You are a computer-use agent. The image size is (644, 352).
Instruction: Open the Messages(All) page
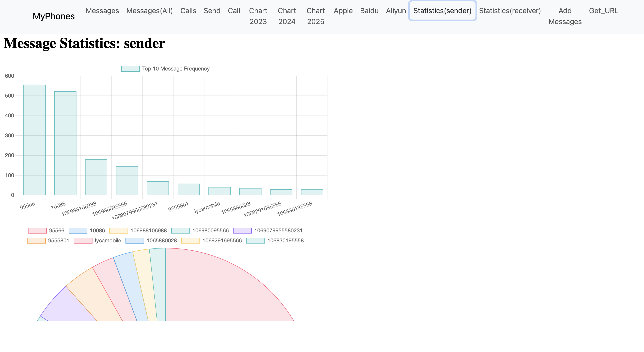149,11
